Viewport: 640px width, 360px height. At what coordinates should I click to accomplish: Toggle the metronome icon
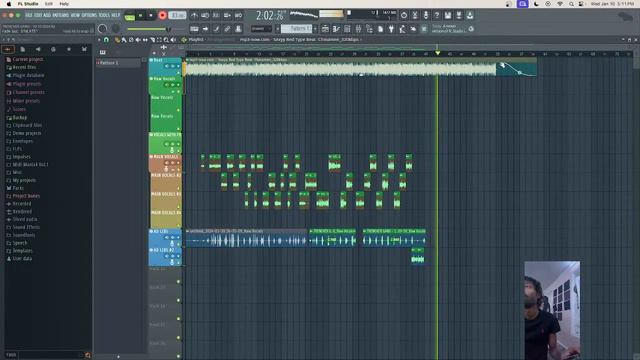194,16
